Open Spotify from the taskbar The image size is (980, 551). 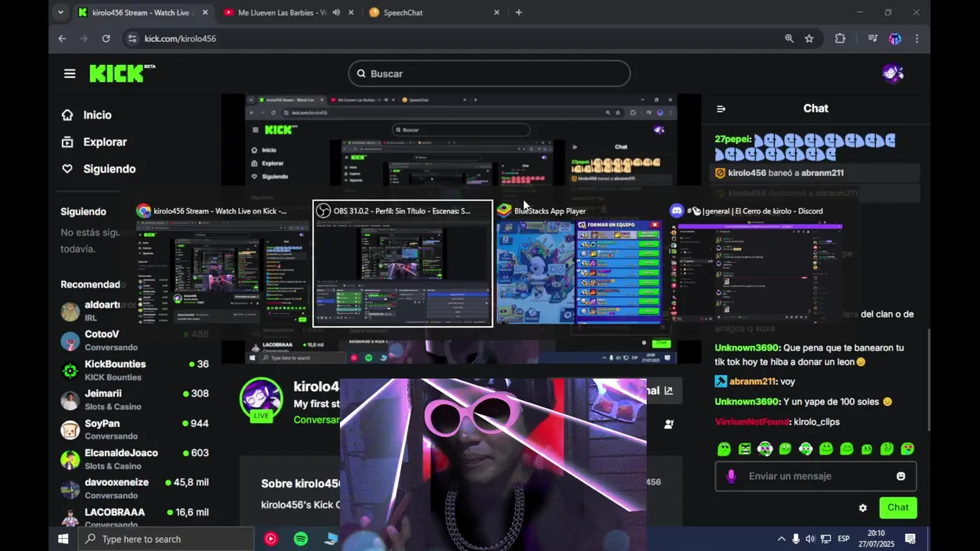(301, 539)
